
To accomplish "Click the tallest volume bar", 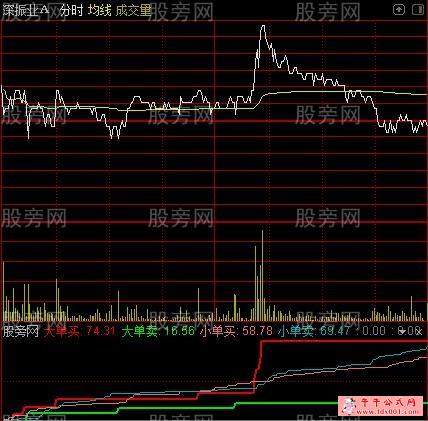I will 262,275.
